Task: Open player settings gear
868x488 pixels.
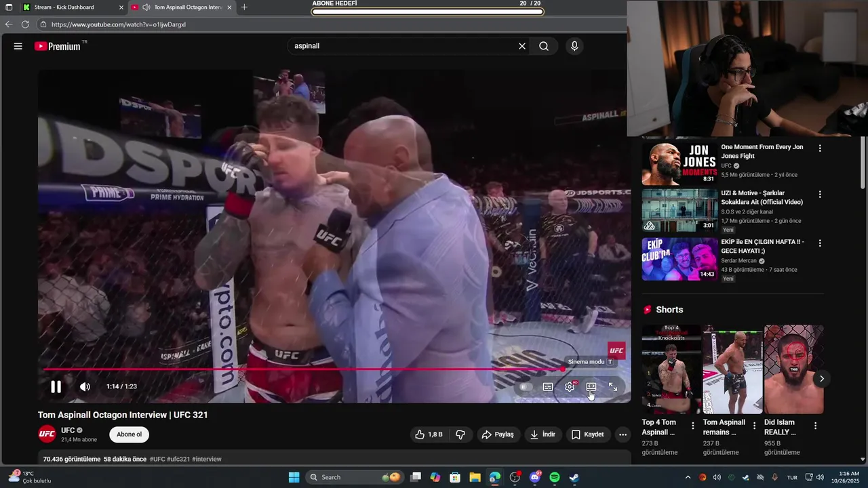Action: tap(570, 387)
